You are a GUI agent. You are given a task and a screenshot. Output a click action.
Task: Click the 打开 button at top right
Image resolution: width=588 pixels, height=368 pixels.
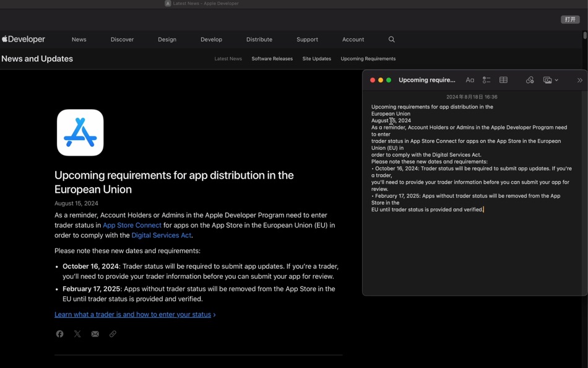pos(570,20)
